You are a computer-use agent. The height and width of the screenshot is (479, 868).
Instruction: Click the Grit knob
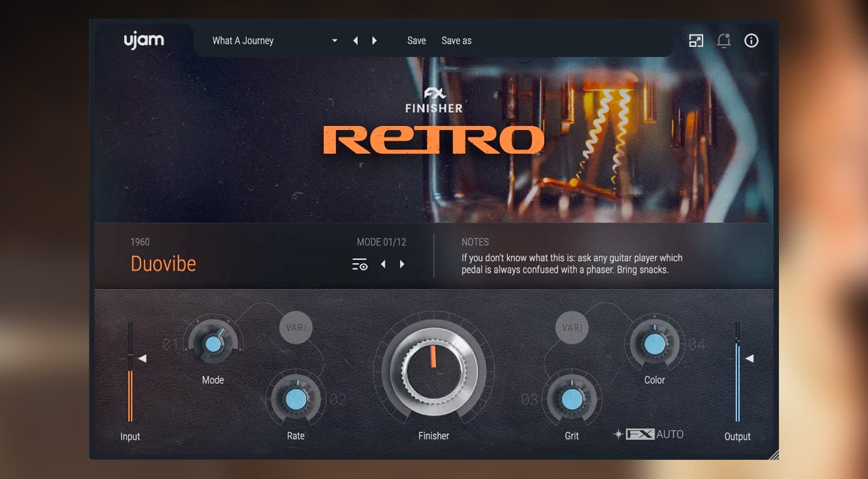point(572,399)
